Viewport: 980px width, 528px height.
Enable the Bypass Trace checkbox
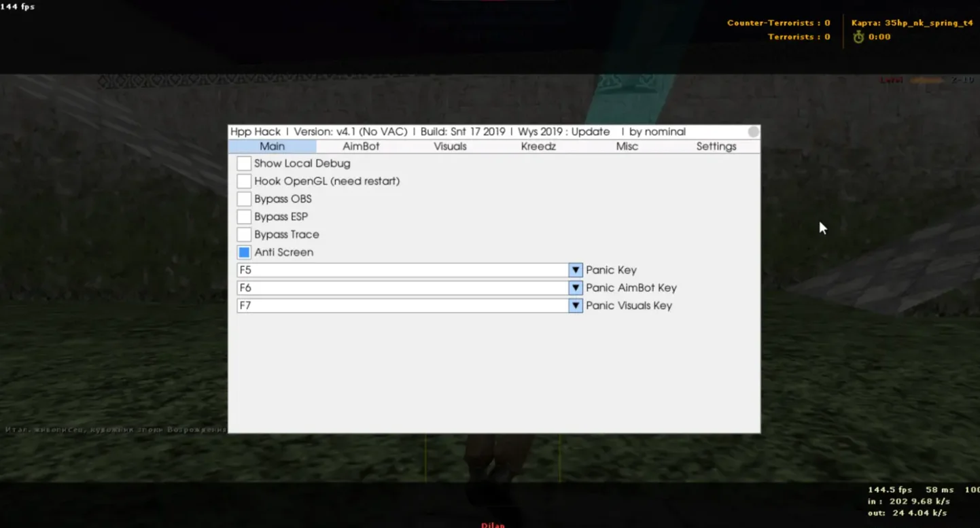coord(244,234)
